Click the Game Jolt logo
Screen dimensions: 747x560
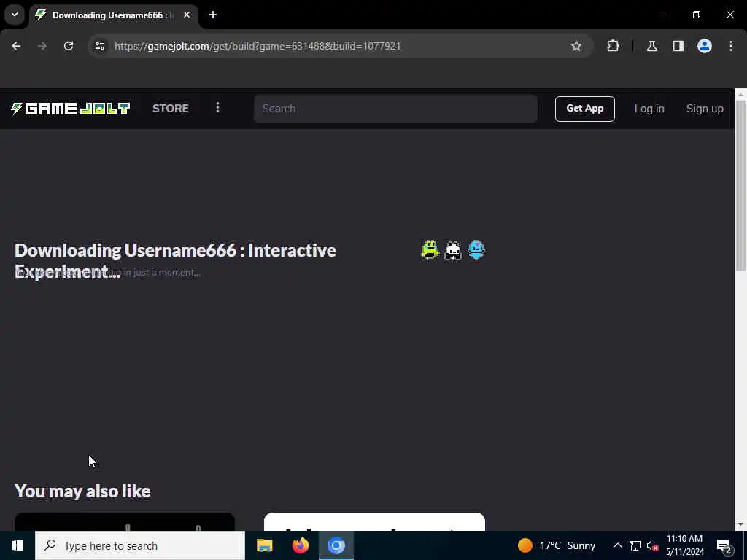click(x=70, y=109)
